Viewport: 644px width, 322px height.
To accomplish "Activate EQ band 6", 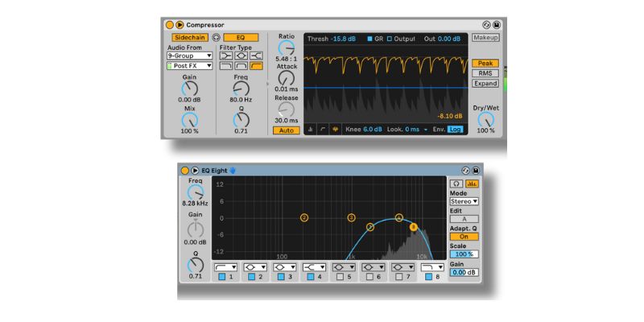I will [x=369, y=277].
